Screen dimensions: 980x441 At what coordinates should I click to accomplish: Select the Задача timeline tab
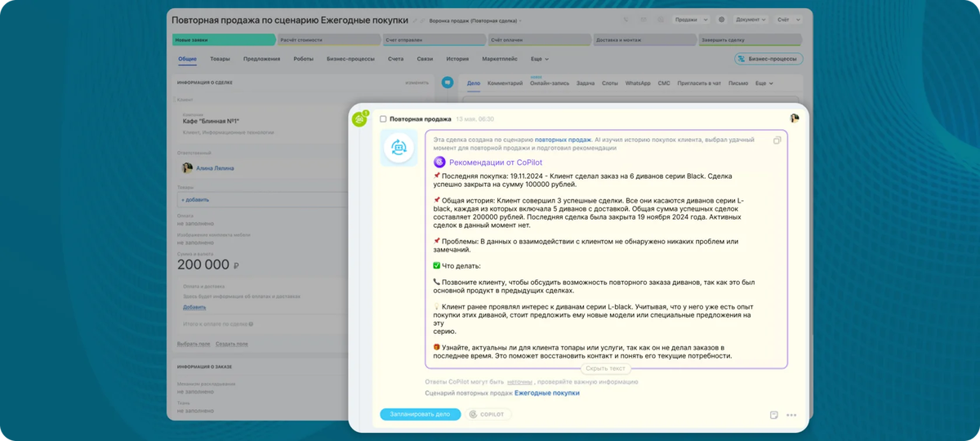click(586, 83)
